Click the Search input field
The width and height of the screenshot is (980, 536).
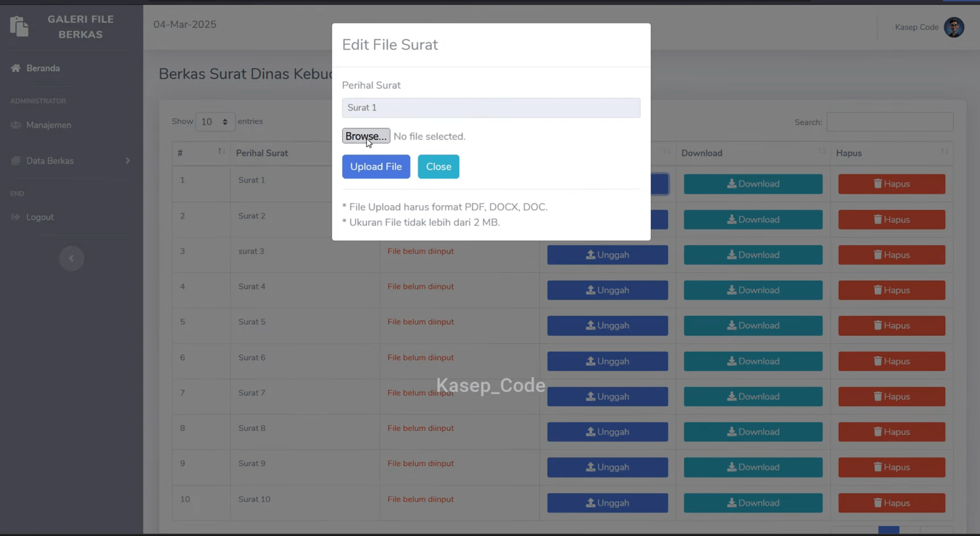[x=890, y=122]
